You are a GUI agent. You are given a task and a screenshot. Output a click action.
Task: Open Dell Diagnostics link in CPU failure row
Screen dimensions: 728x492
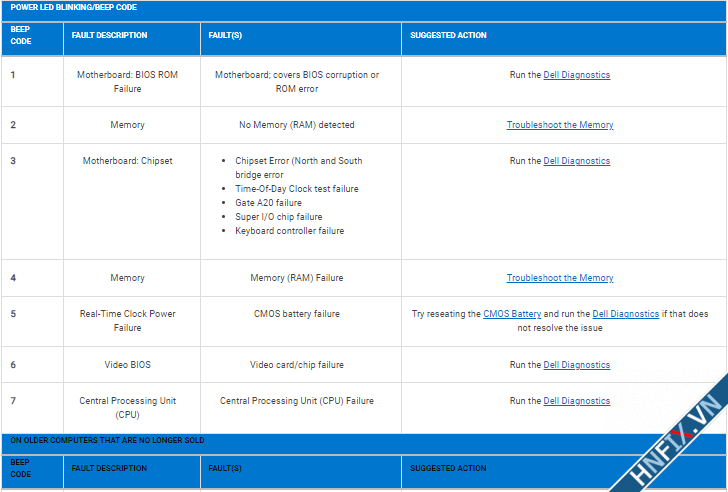576,401
